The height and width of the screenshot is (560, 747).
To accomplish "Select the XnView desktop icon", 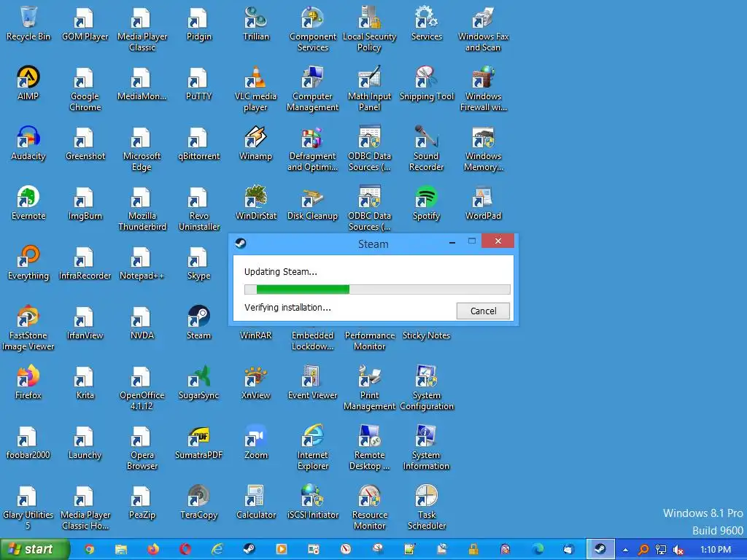I will coord(256,382).
